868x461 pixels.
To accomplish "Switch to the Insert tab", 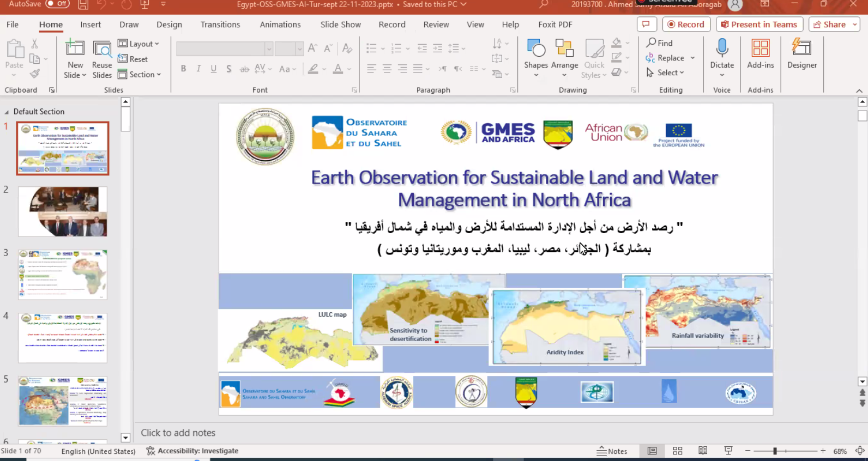I will coord(91,25).
